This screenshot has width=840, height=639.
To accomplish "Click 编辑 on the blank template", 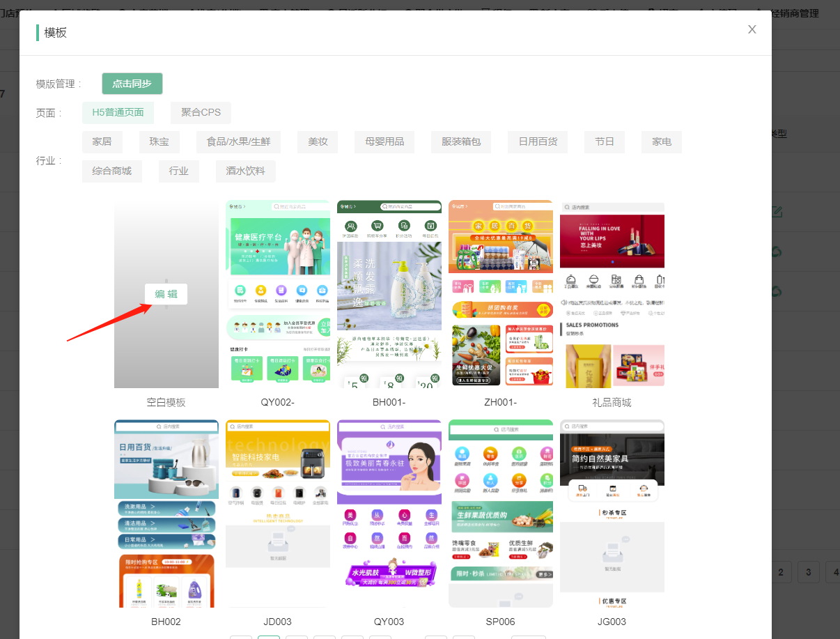I will pos(166,294).
